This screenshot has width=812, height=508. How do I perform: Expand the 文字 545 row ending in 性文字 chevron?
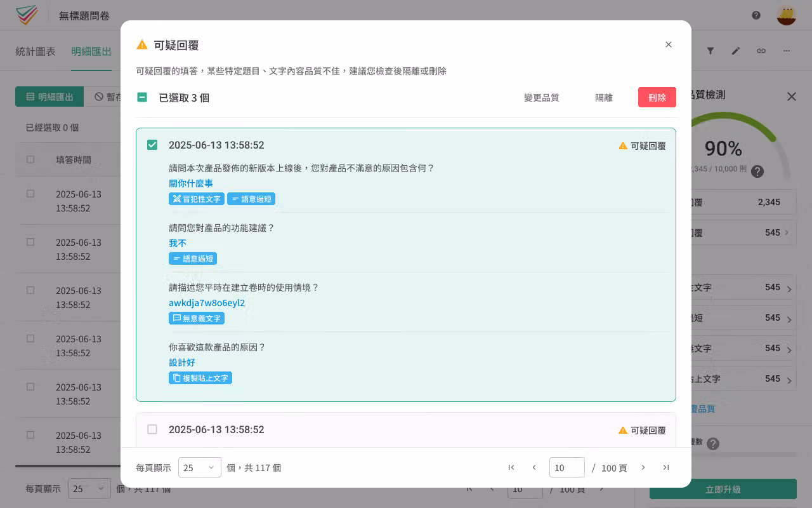click(x=789, y=289)
